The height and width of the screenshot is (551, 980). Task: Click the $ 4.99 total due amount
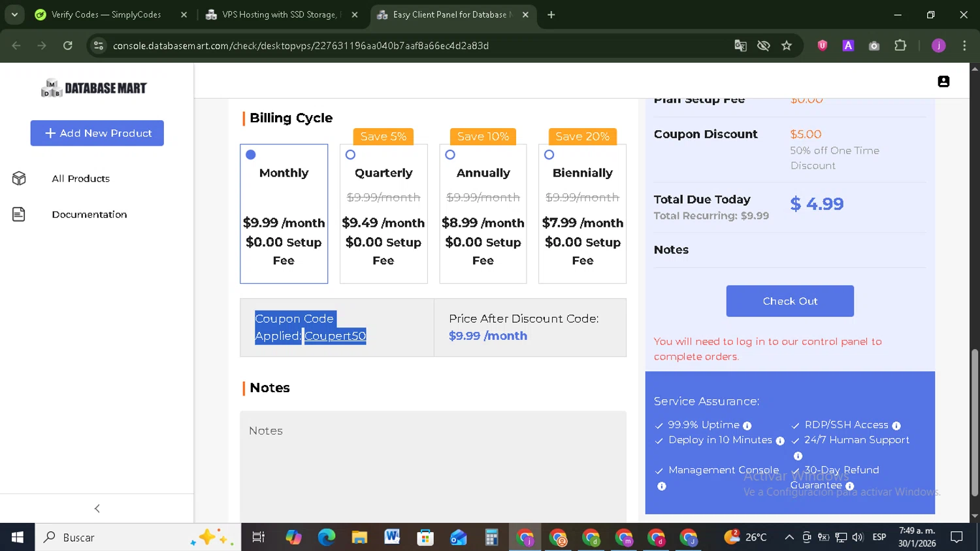pyautogui.click(x=817, y=204)
